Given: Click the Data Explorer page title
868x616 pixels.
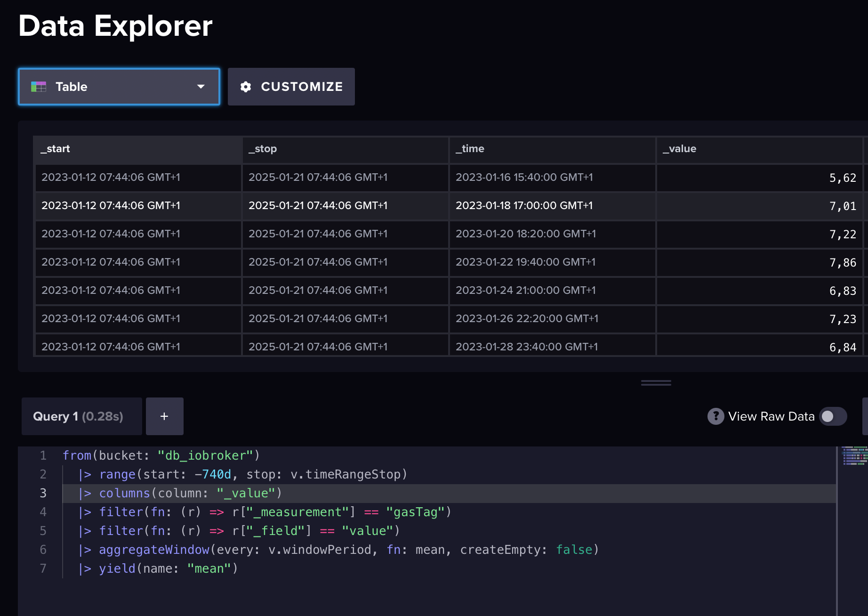Looking at the screenshot, I should coord(115,26).
